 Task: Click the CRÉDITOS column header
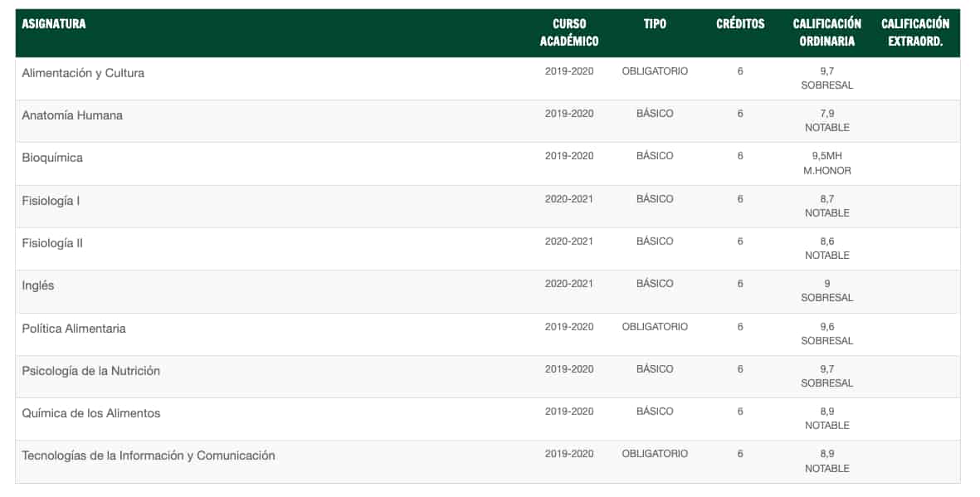[740, 24]
